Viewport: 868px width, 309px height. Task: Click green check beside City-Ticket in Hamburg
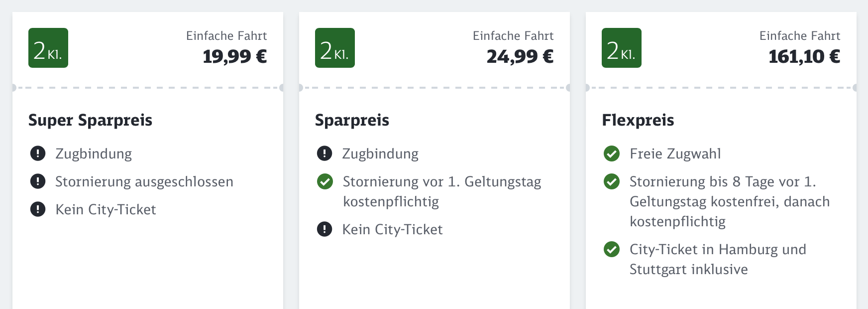(x=612, y=249)
